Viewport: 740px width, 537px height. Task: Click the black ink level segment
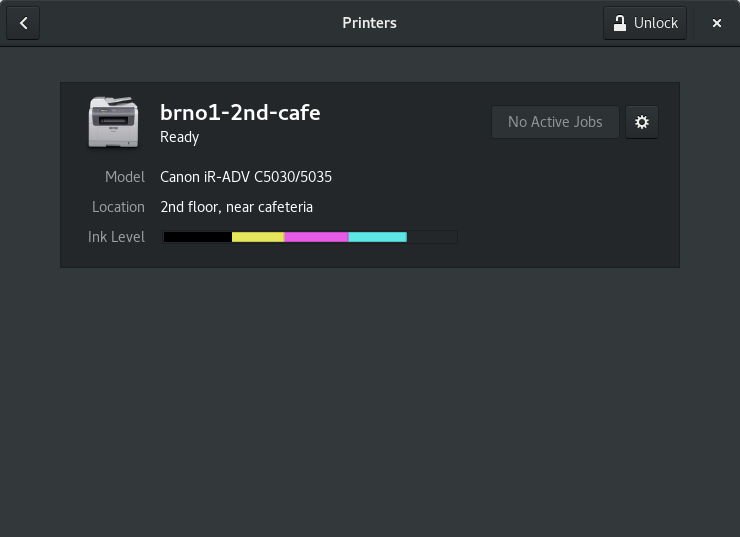(x=198, y=237)
